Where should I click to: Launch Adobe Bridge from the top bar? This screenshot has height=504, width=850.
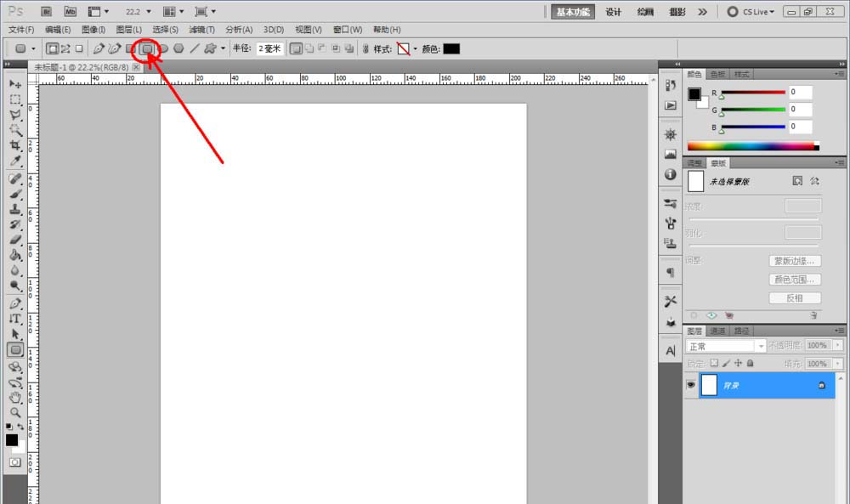tap(47, 11)
